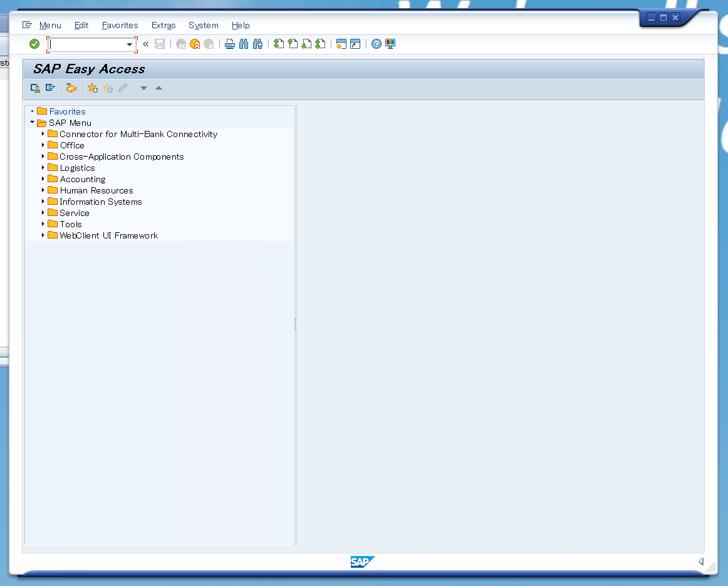Select the Office tree label
The image size is (728, 586).
pyautogui.click(x=72, y=145)
